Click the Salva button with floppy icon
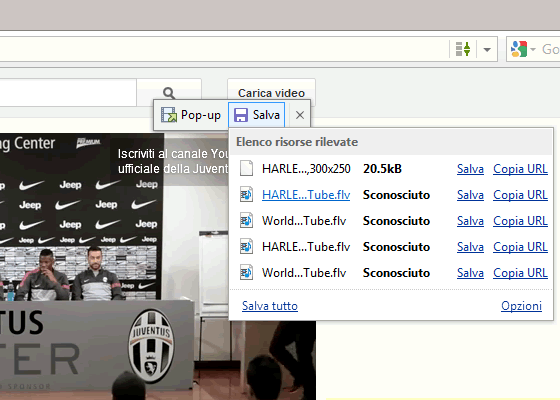The width and height of the screenshot is (560, 400). [x=256, y=115]
